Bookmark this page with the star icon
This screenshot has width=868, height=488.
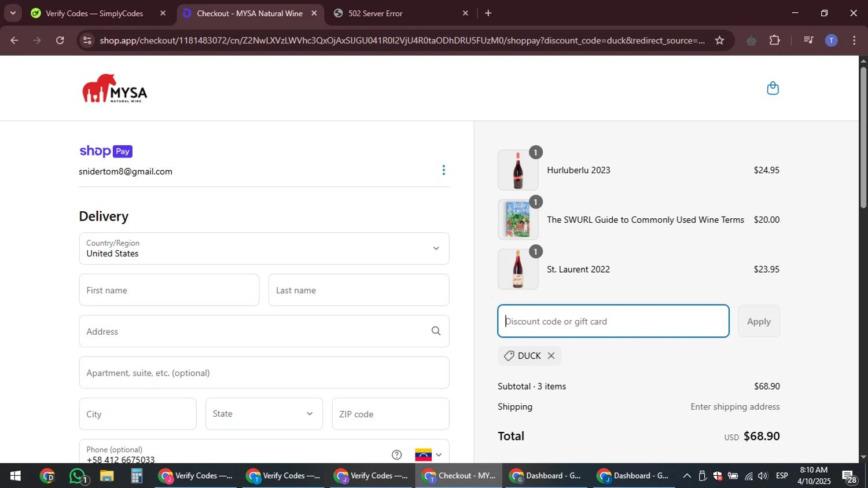pyautogui.click(x=719, y=41)
